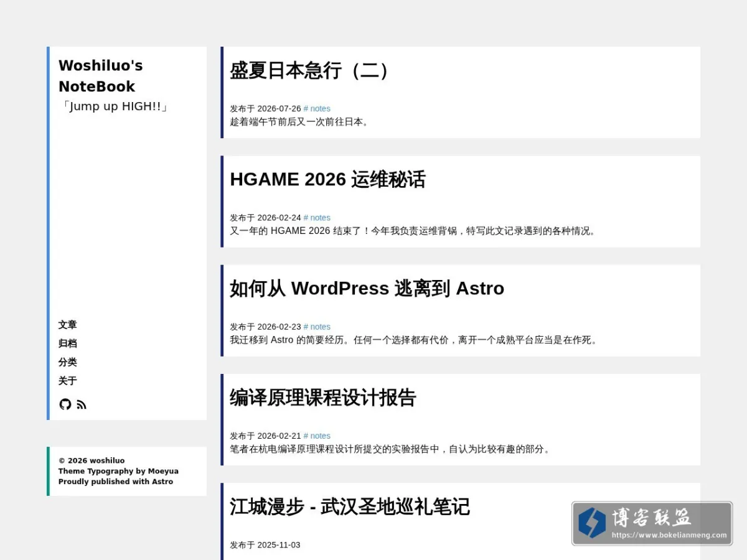Click date text 发布于 2026-02-24

265,218
